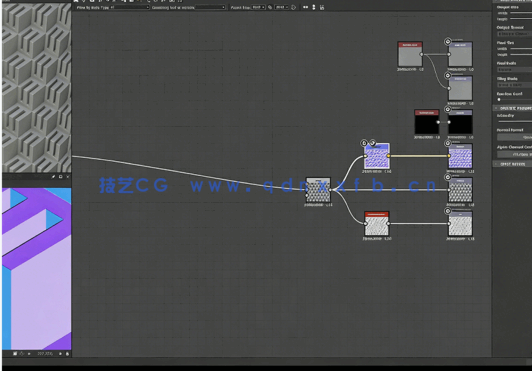Click badge icon on hexagon pattern output node

[x=448, y=177]
